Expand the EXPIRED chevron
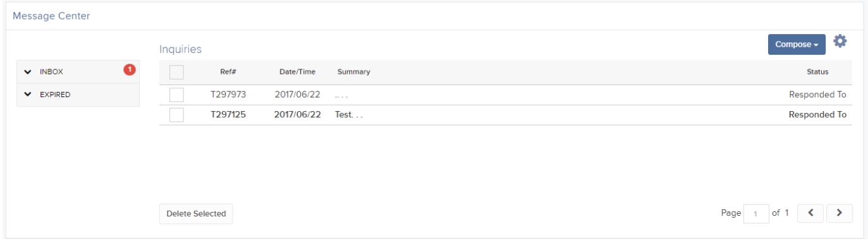 [27, 95]
